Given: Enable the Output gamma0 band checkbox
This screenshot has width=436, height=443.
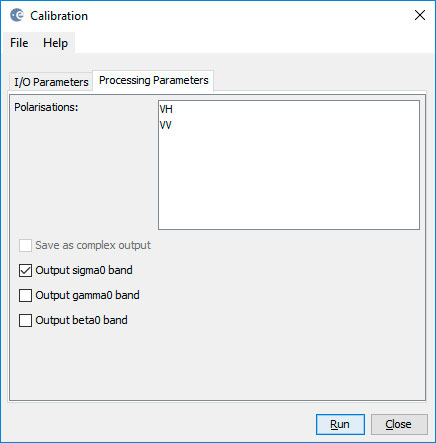Looking at the screenshot, I should [25, 295].
